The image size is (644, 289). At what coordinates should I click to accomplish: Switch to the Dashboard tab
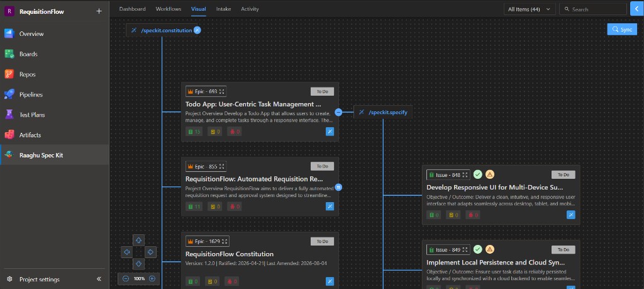coord(132,9)
